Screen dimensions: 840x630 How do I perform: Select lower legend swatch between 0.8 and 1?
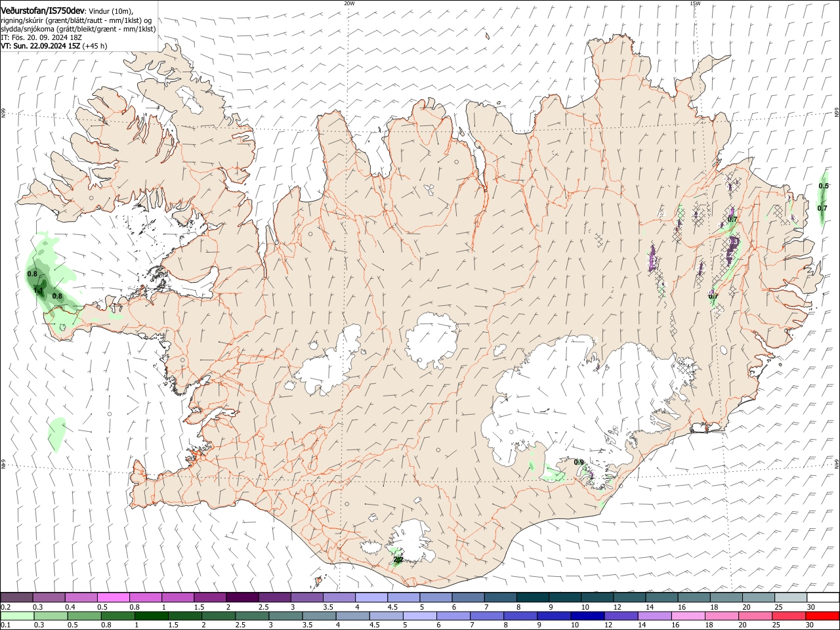pos(117,616)
